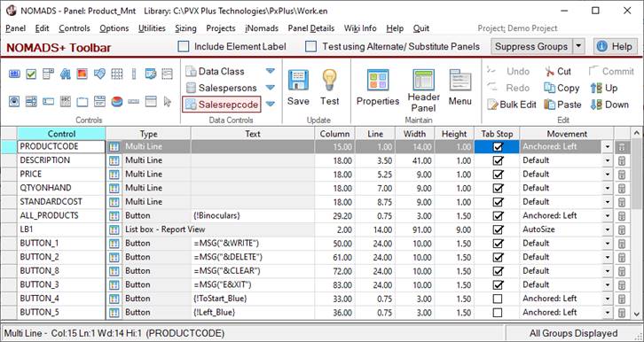The height and width of the screenshot is (342, 644).
Task: Expand the Salespersons dropdown arrow
Action: [270, 88]
